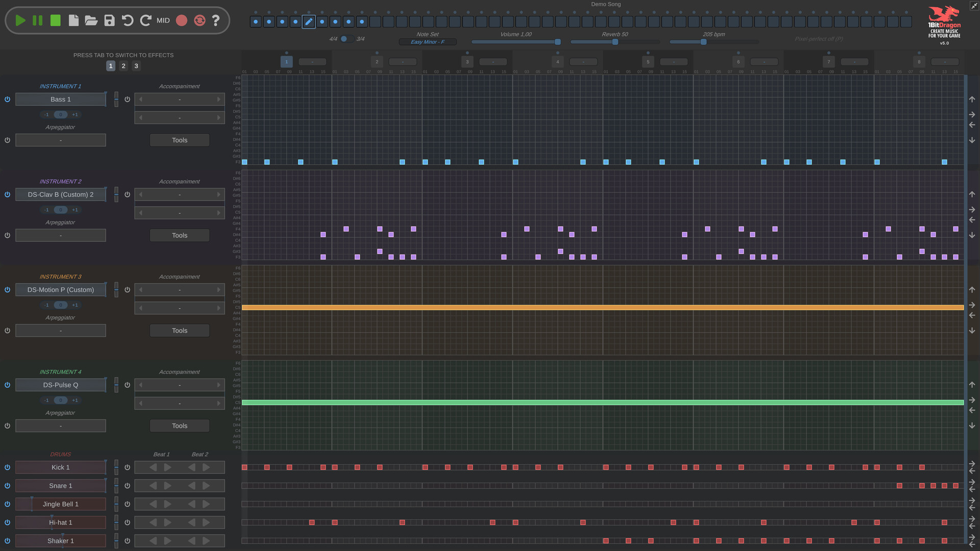Switch to page tab 3

click(136, 66)
